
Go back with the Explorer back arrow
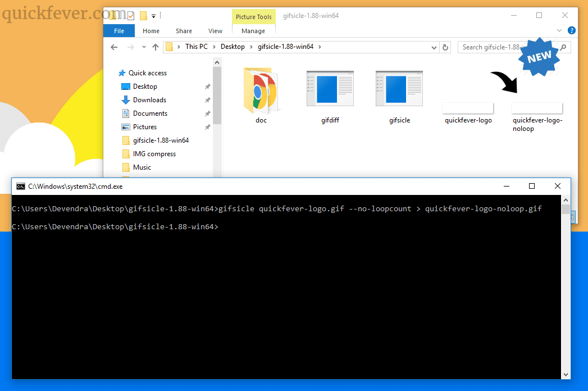point(115,47)
